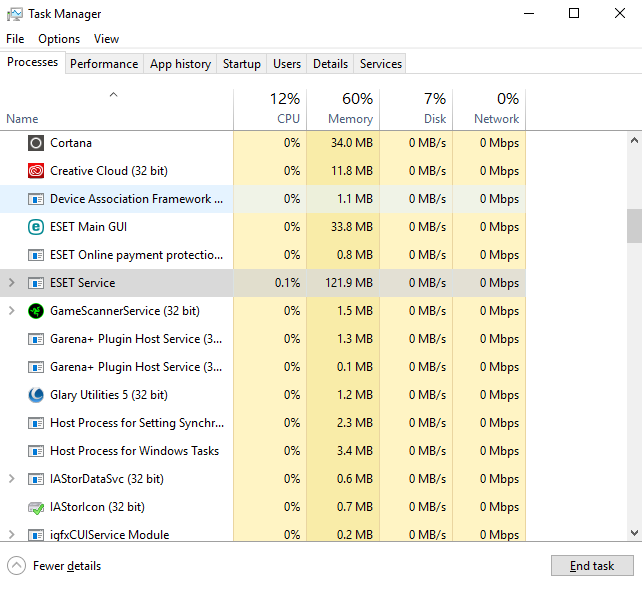Open the View menu

[x=106, y=39]
